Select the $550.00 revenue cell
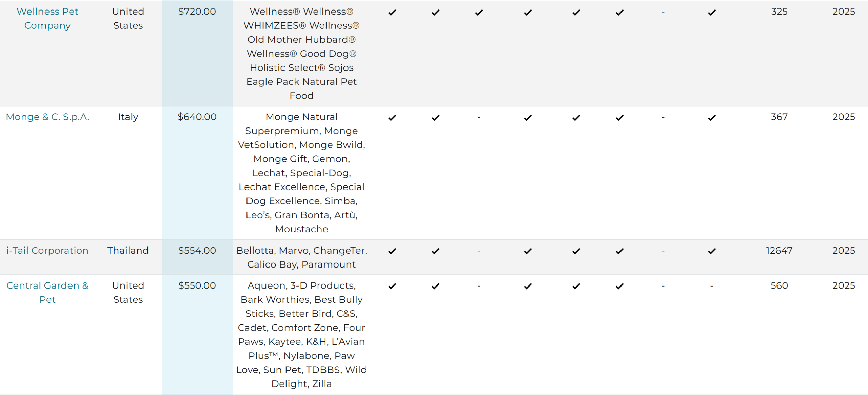This screenshot has height=395, width=868. 197,335
